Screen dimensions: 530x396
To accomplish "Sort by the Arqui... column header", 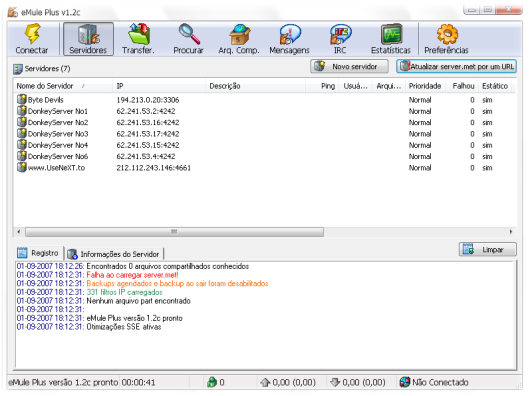I will 389,86.
